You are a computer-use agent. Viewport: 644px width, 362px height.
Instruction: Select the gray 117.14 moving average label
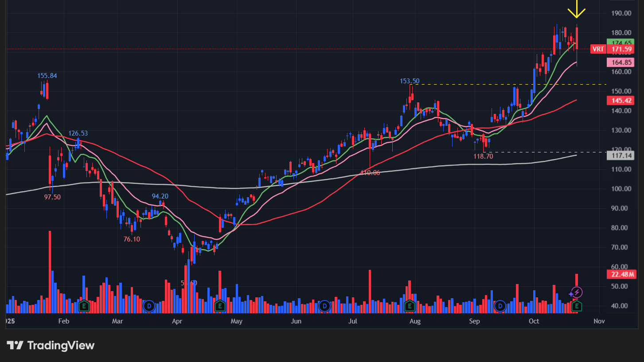click(x=620, y=156)
